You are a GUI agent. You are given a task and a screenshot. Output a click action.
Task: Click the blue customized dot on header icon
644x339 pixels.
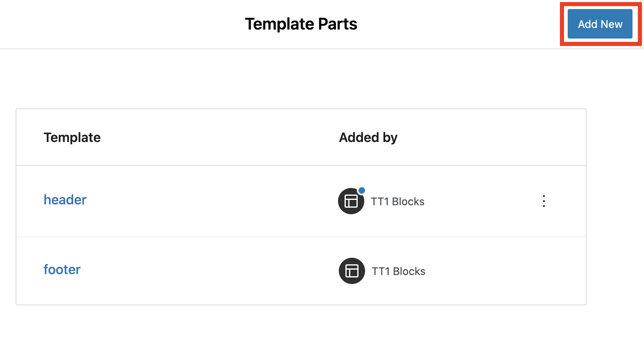coord(362,190)
